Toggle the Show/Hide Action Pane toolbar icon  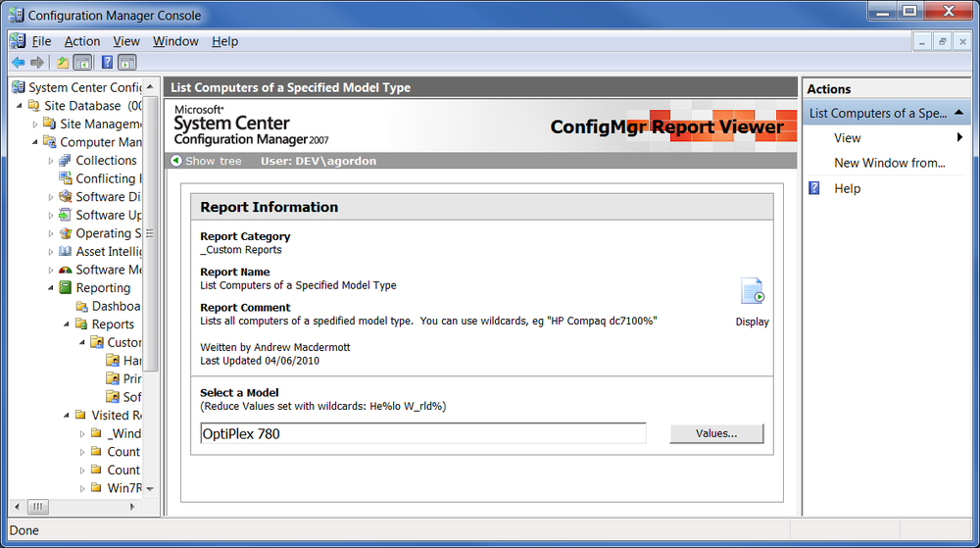pos(126,63)
